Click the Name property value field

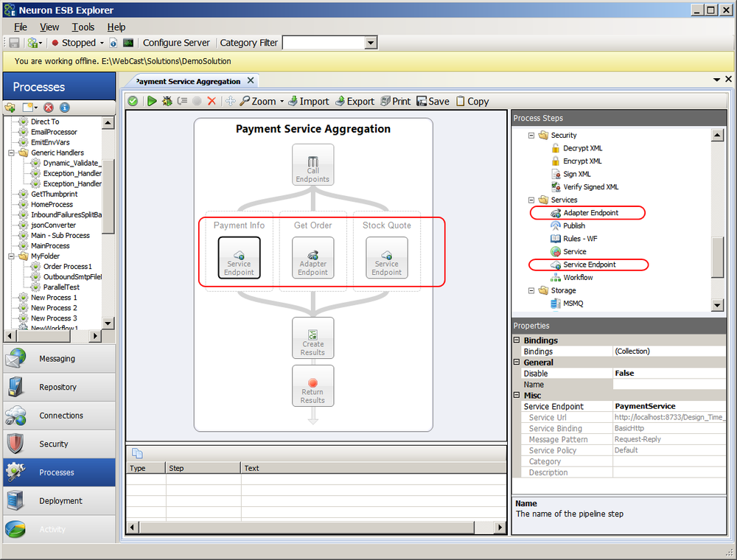tap(669, 385)
